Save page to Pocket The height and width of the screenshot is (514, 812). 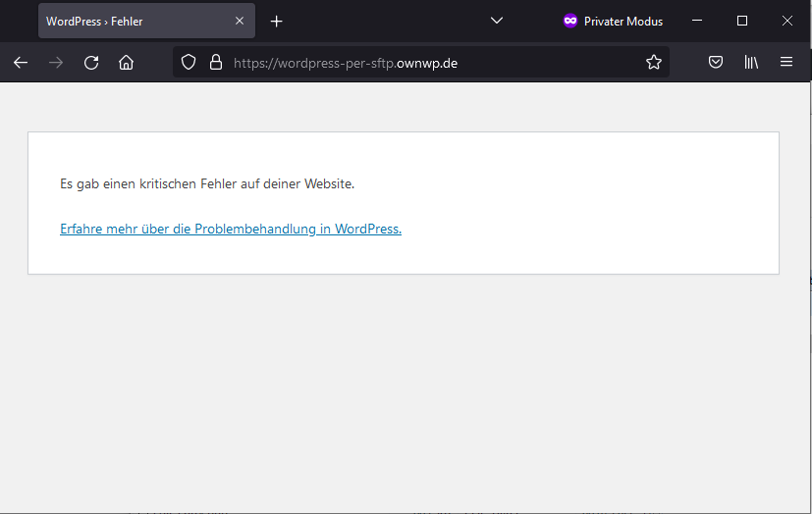tap(716, 63)
